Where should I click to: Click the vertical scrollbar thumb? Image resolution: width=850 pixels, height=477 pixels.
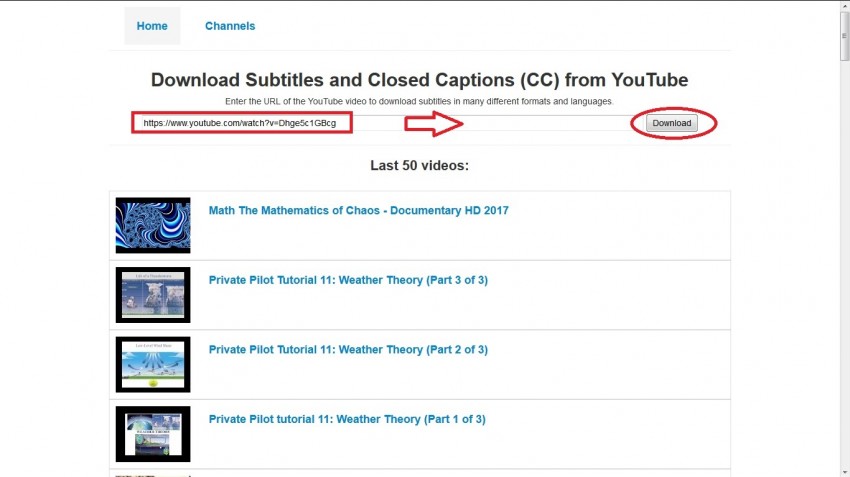[x=845, y=35]
